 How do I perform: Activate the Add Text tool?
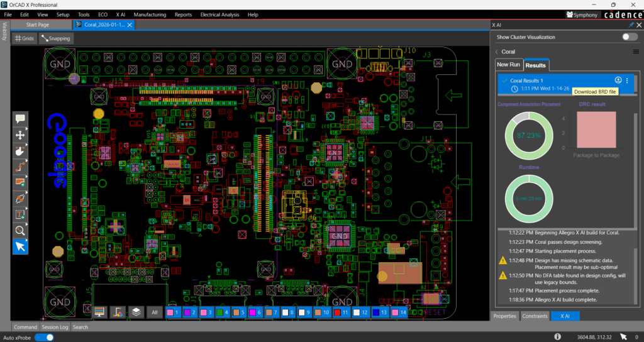[x=20, y=214]
